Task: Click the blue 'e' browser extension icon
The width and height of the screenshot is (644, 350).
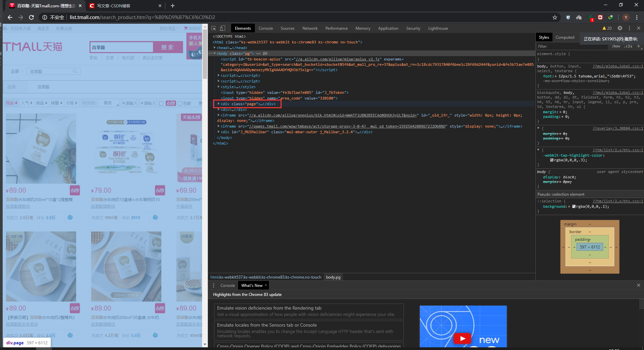Action: point(568,17)
